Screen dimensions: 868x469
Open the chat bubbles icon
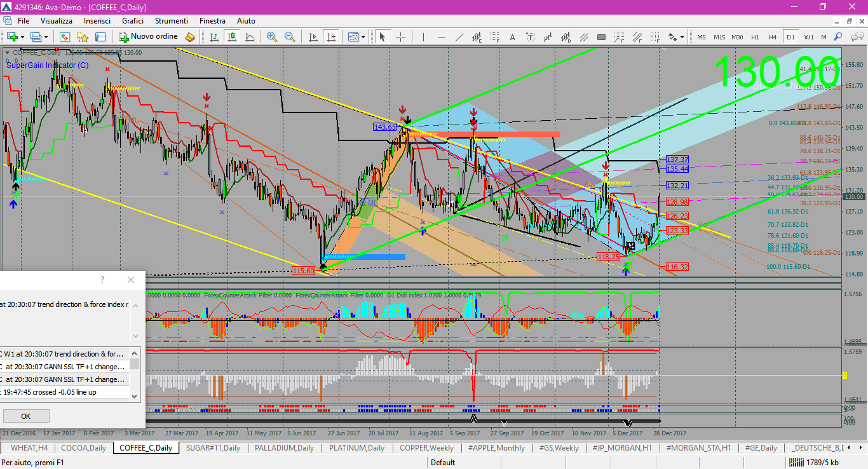tap(857, 37)
